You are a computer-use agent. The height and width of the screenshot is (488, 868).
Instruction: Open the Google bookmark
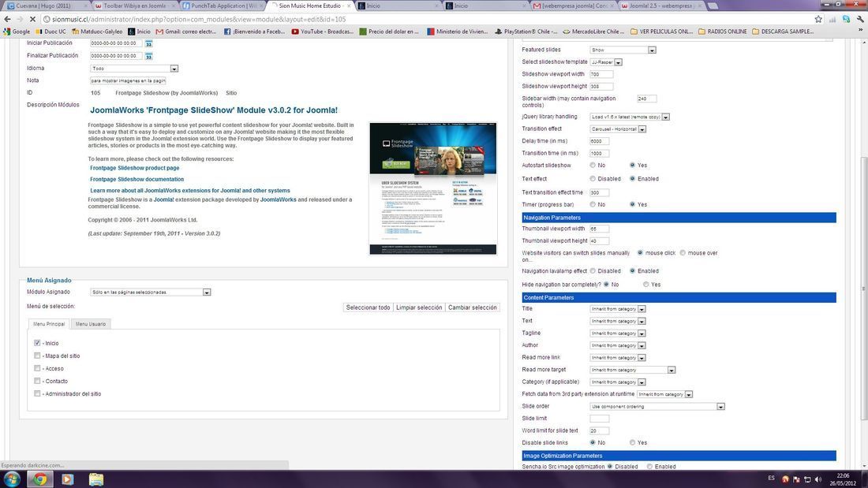17,32
